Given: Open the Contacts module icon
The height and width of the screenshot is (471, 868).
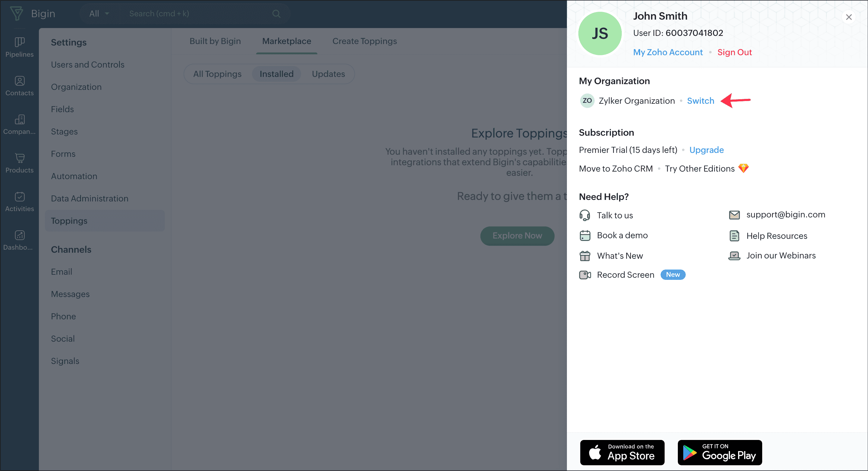Looking at the screenshot, I should click(x=20, y=81).
